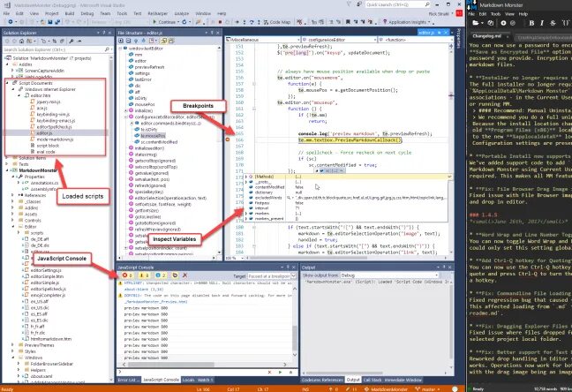Viewport: 572px width, 392px height.
Task: Switch to the Locals tab
Action: (188, 380)
